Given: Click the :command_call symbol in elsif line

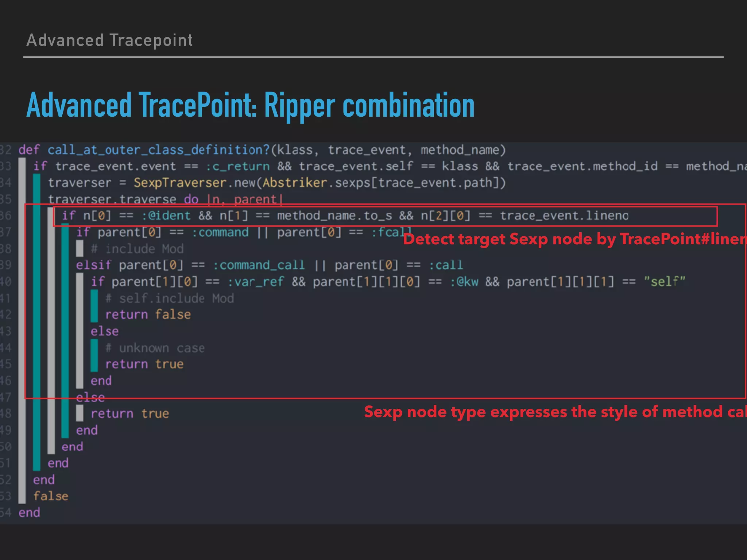Looking at the screenshot, I should [x=259, y=265].
